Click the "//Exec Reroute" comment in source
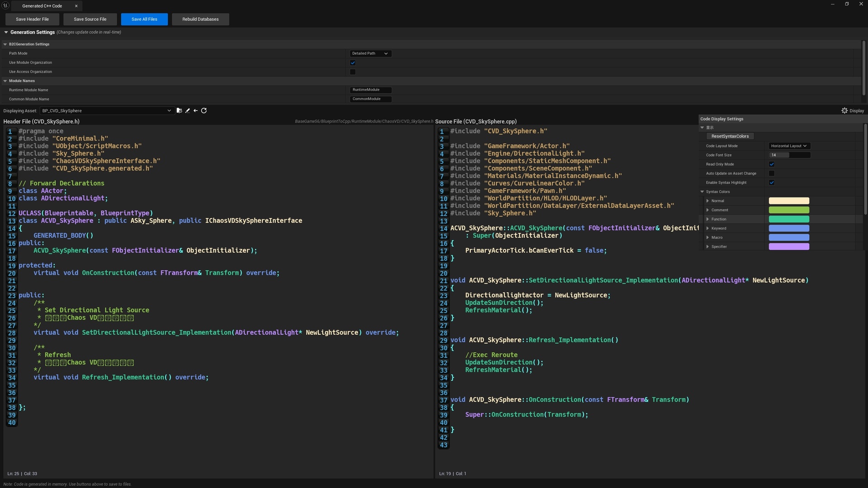The height and width of the screenshot is (488, 868). pyautogui.click(x=491, y=355)
